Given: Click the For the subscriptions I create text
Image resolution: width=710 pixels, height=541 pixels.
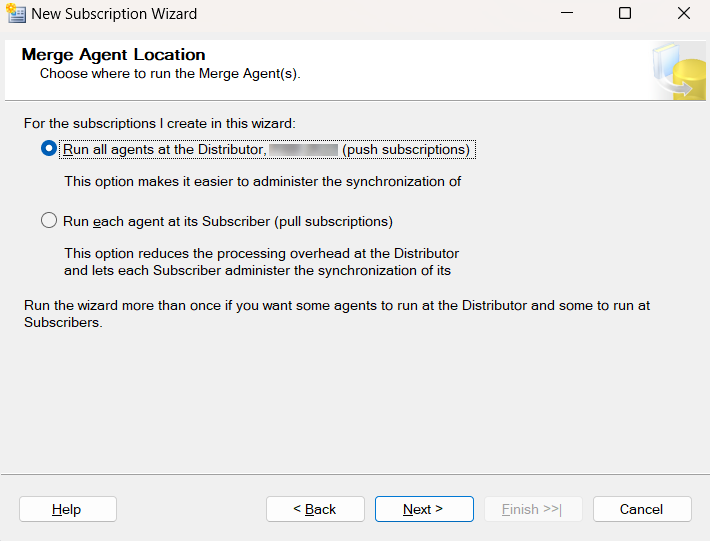Looking at the screenshot, I should point(160,124).
